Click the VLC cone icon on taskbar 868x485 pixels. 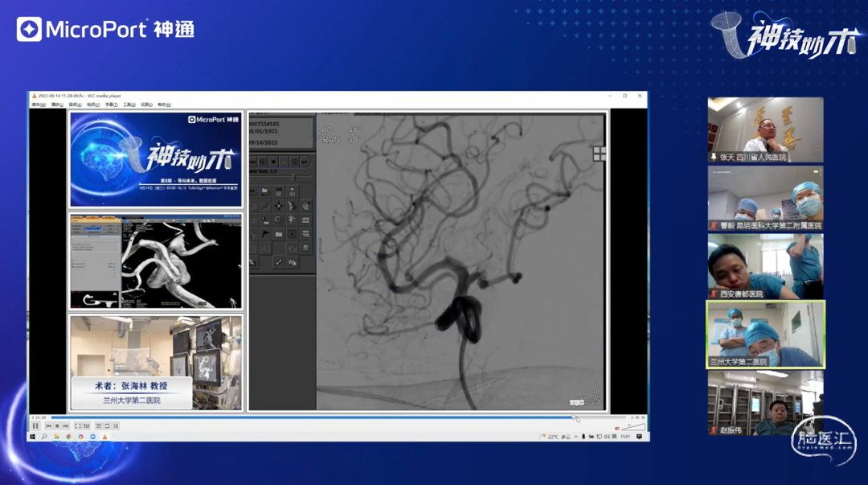[x=104, y=437]
